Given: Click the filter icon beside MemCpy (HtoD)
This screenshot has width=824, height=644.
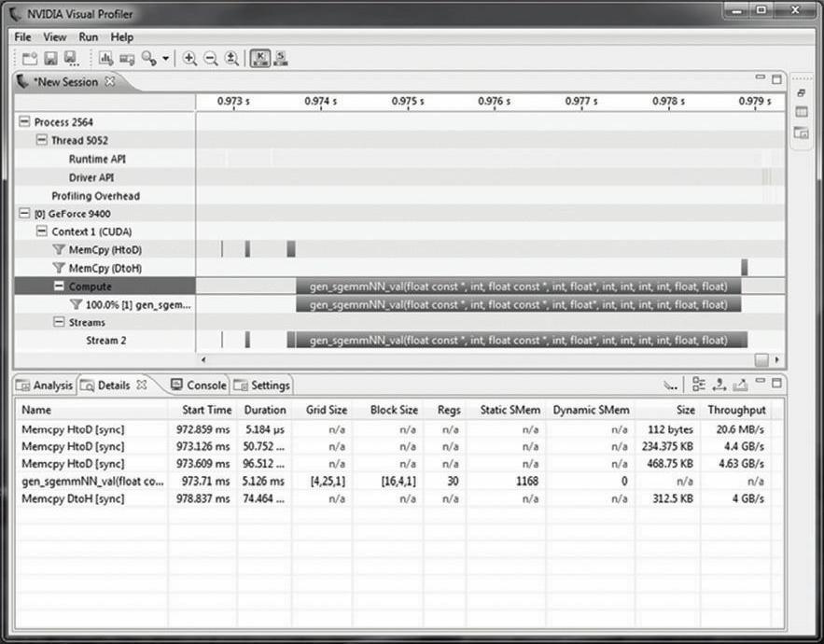Looking at the screenshot, I should coord(59,250).
